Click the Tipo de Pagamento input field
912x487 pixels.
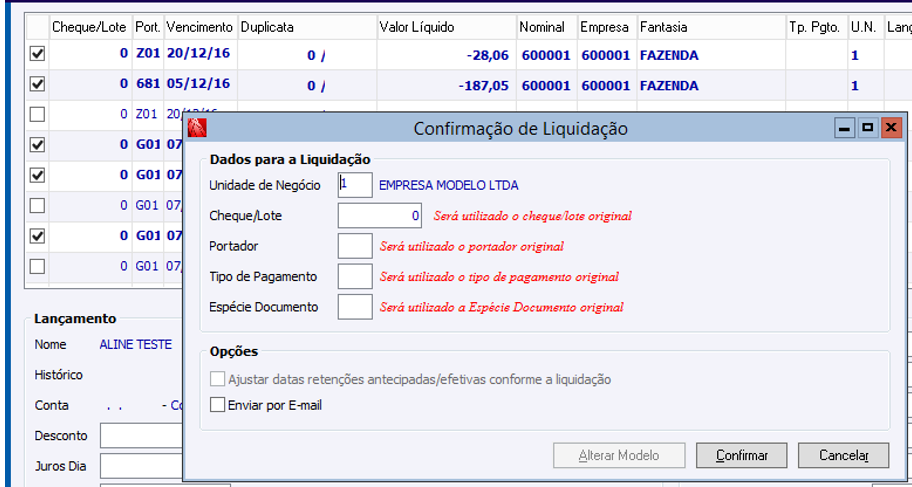(x=355, y=276)
